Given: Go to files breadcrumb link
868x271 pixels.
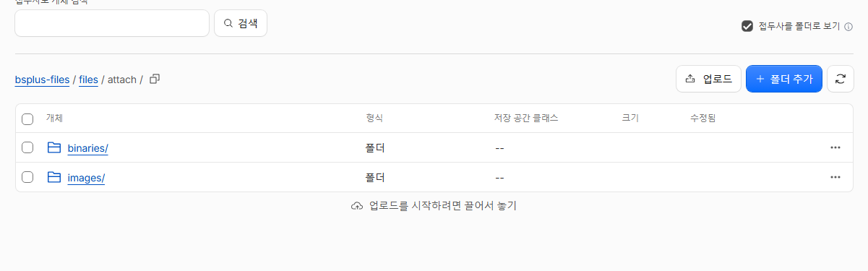Looking at the screenshot, I should pos(88,79).
